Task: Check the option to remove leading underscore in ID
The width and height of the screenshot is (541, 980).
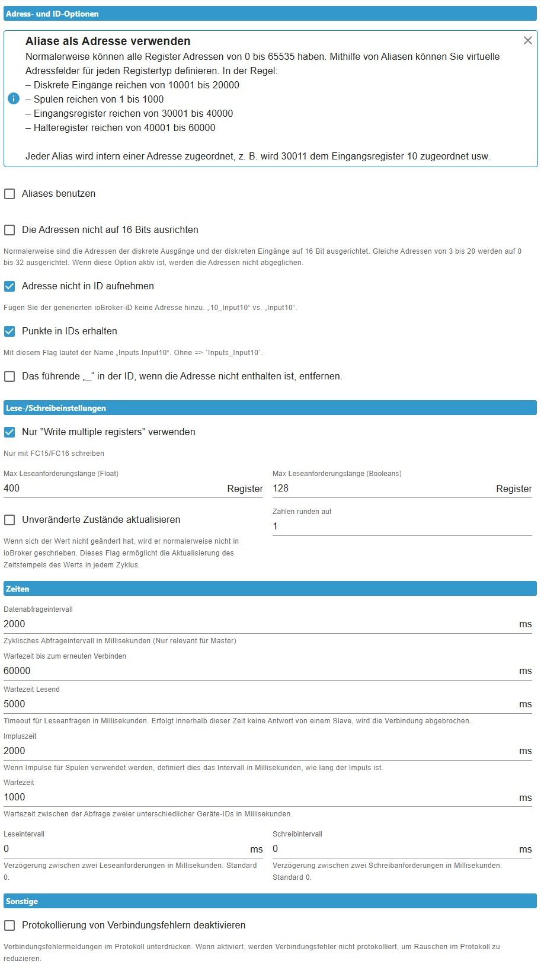Action: [9, 376]
